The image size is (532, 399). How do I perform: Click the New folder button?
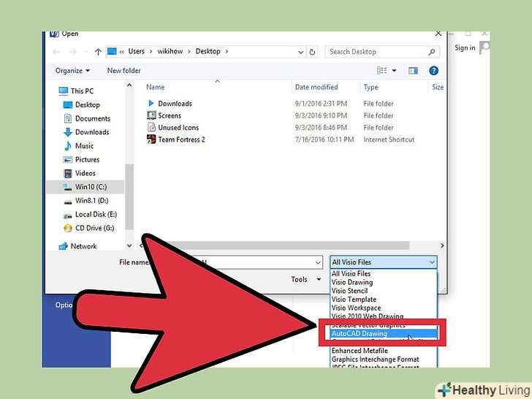(x=123, y=71)
